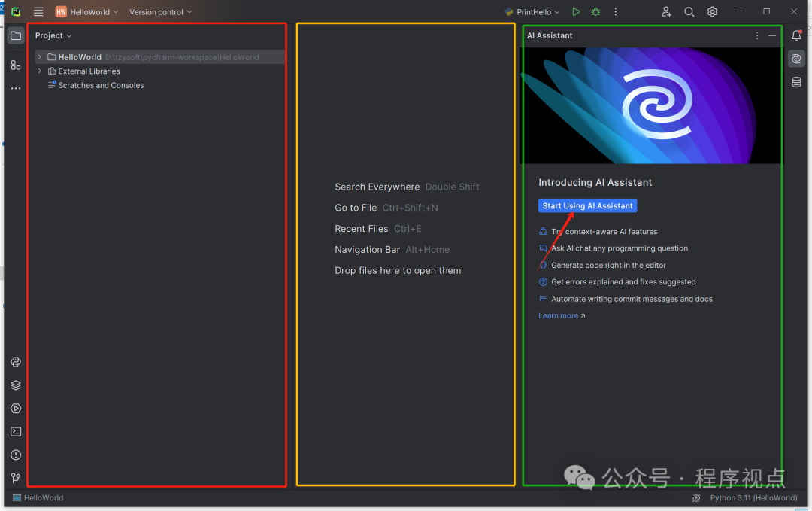Open the Terminal tool window

[x=16, y=432]
